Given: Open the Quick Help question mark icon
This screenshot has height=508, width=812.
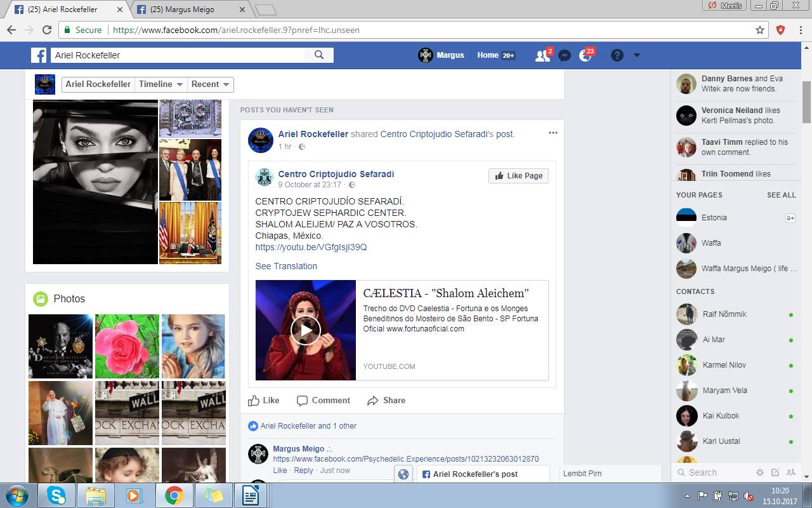Looking at the screenshot, I should click(x=617, y=55).
